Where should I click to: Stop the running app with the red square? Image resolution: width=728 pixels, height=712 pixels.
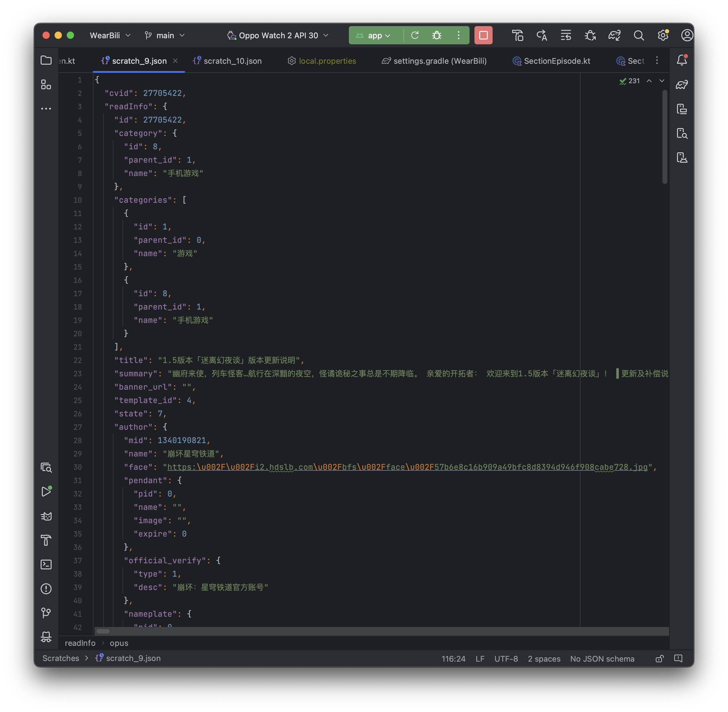(483, 35)
